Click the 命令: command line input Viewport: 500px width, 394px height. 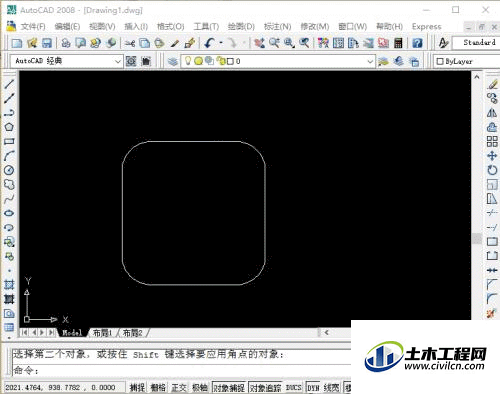point(181,370)
